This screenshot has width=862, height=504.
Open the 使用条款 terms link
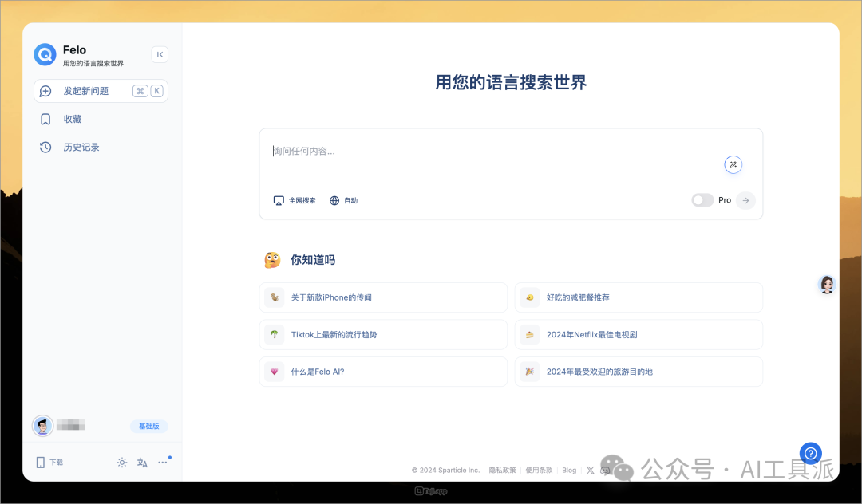pos(539,470)
